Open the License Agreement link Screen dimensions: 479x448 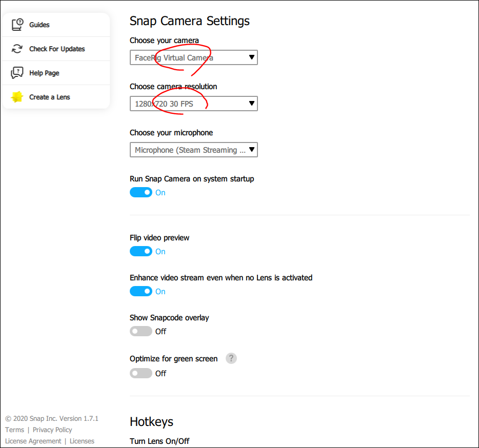[33, 441]
